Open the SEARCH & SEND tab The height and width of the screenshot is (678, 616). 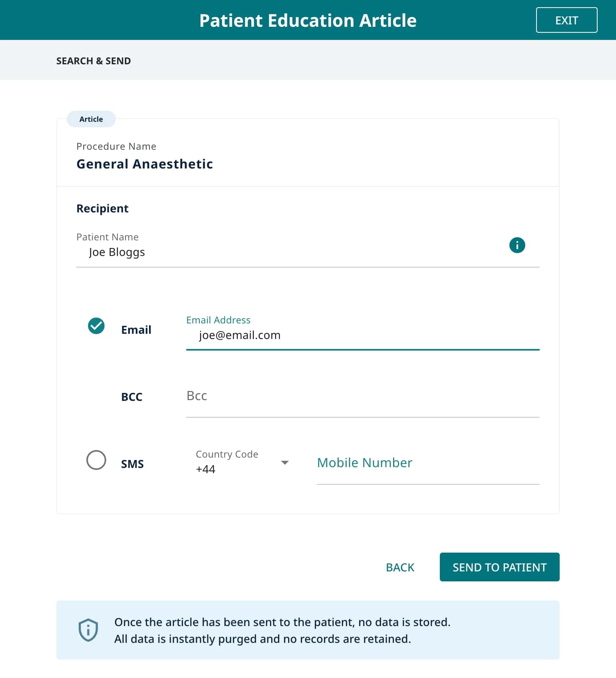(x=93, y=61)
